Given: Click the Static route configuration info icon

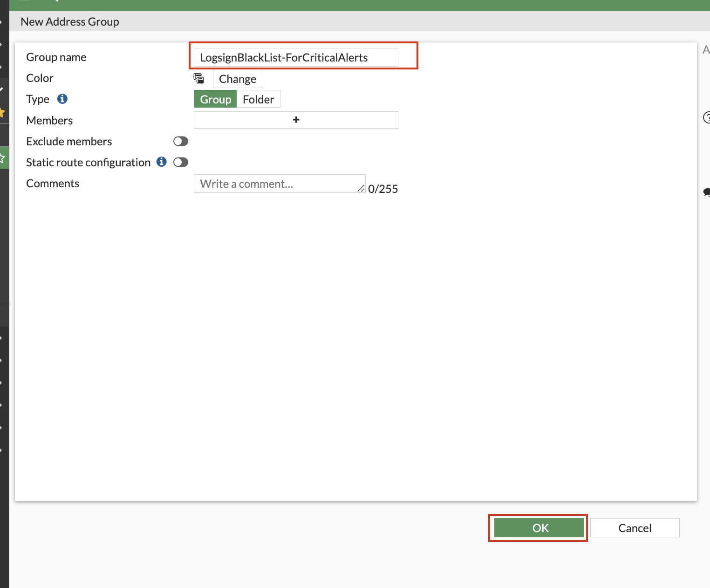Looking at the screenshot, I should (162, 162).
